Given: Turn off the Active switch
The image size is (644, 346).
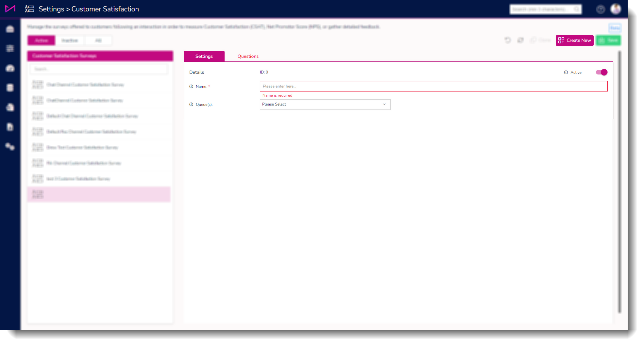Looking at the screenshot, I should tap(602, 72).
